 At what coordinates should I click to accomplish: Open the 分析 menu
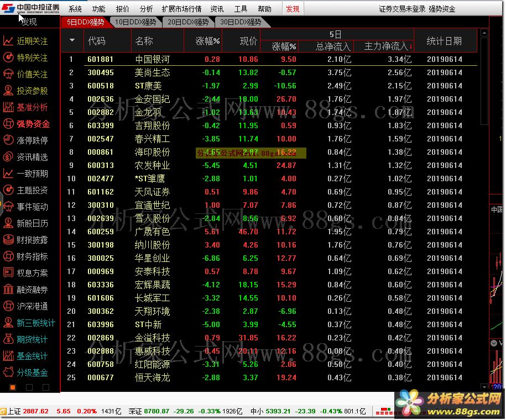[x=146, y=9]
